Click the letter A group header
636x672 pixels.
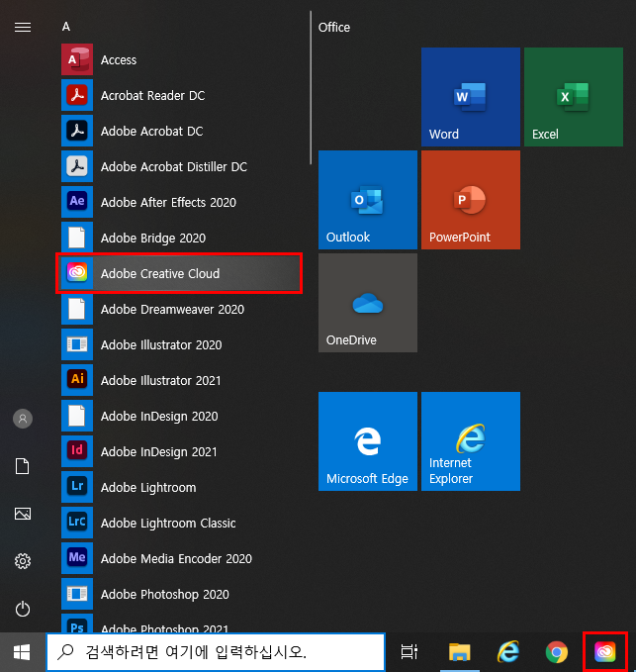[66, 27]
